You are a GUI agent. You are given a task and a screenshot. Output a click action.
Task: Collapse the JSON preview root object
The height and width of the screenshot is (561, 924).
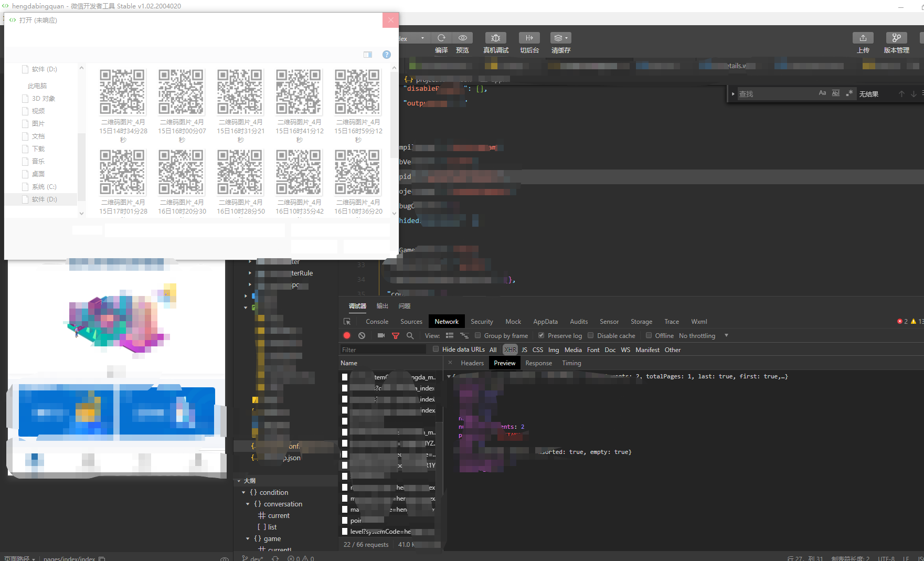(449, 376)
